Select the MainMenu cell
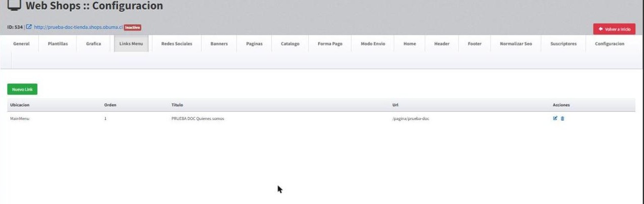 pyautogui.click(x=20, y=118)
